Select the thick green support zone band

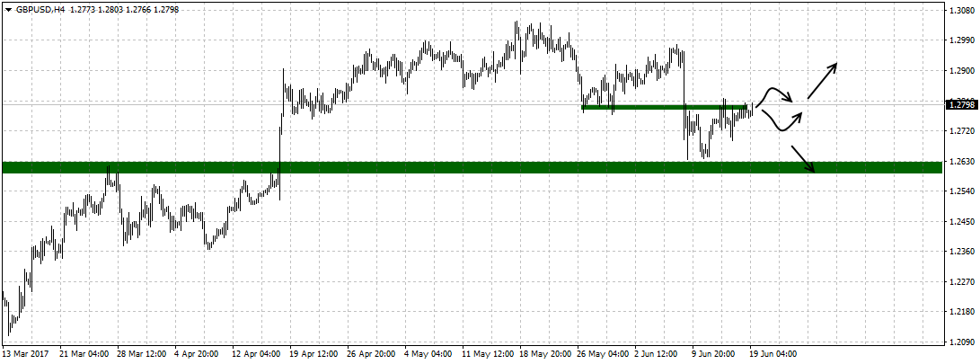pos(449,167)
